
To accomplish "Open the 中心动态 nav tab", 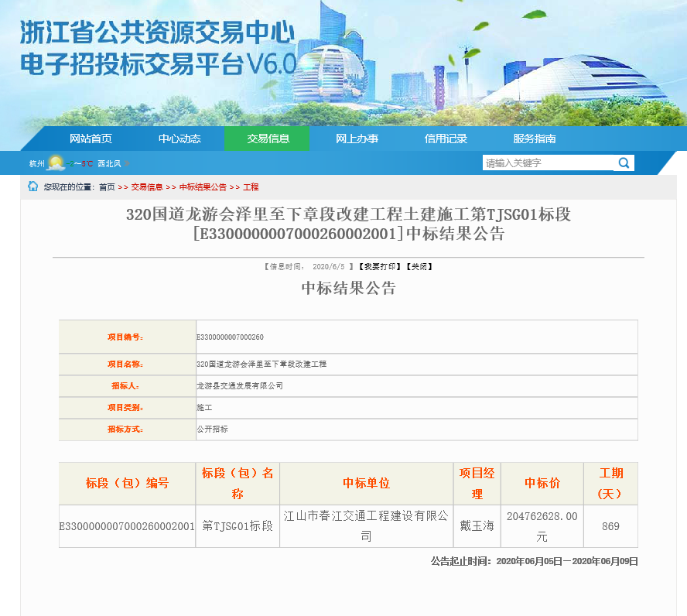I will (179, 139).
